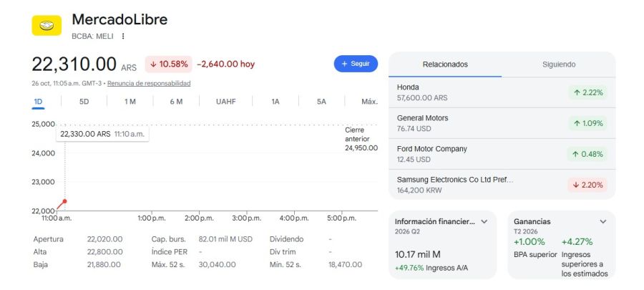Open the Relacionados tab
644x290 pixels.
click(x=445, y=64)
